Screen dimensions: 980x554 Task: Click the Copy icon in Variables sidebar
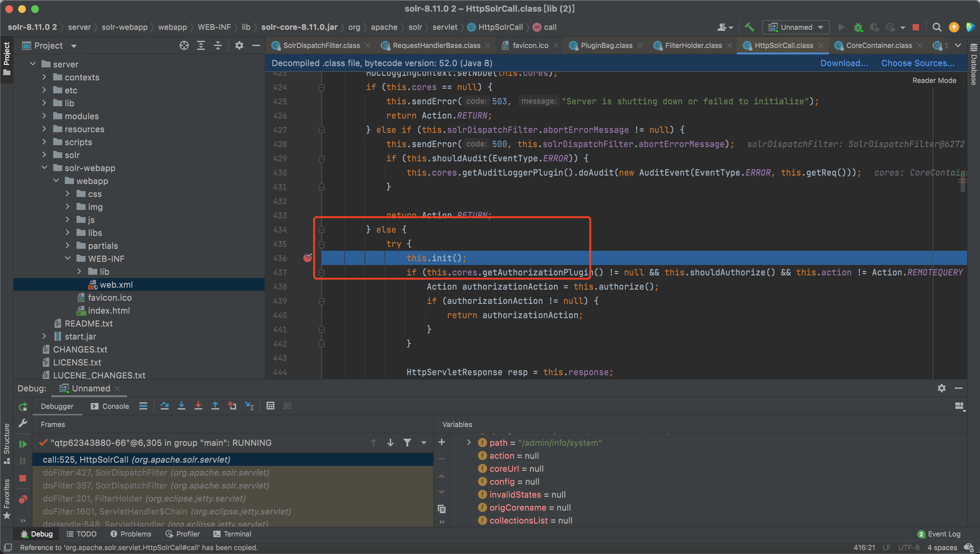(x=441, y=509)
